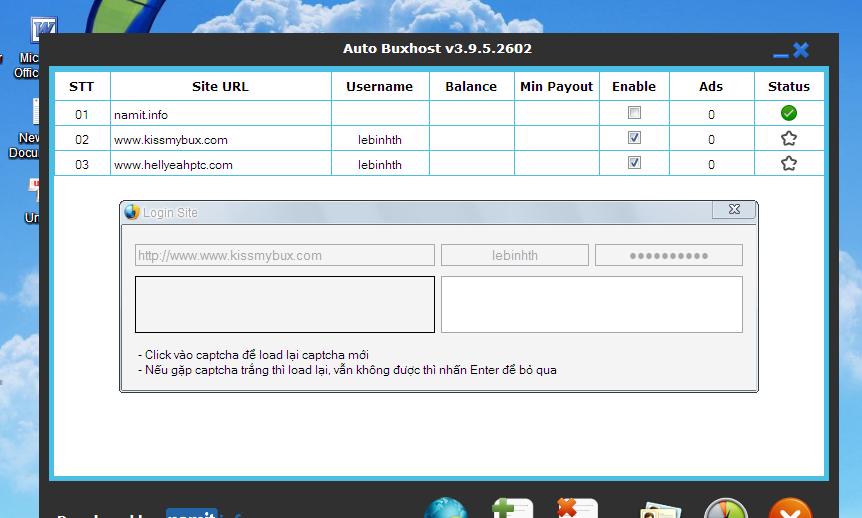The width and height of the screenshot is (862, 518).
Task: Click the star status icon for www.hellyeahptc.com
Action: pyautogui.click(x=788, y=163)
